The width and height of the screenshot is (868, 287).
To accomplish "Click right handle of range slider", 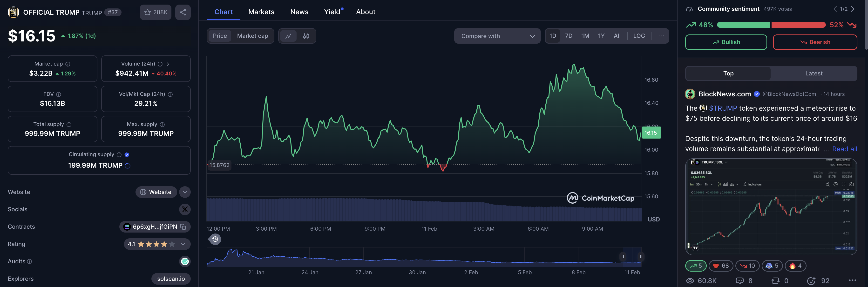I will click(641, 257).
